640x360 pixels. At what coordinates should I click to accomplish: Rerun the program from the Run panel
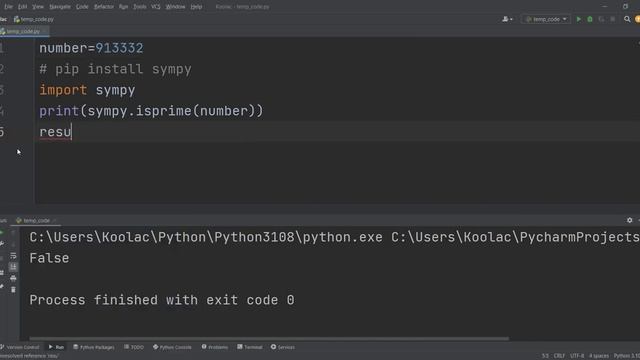pos(2,233)
